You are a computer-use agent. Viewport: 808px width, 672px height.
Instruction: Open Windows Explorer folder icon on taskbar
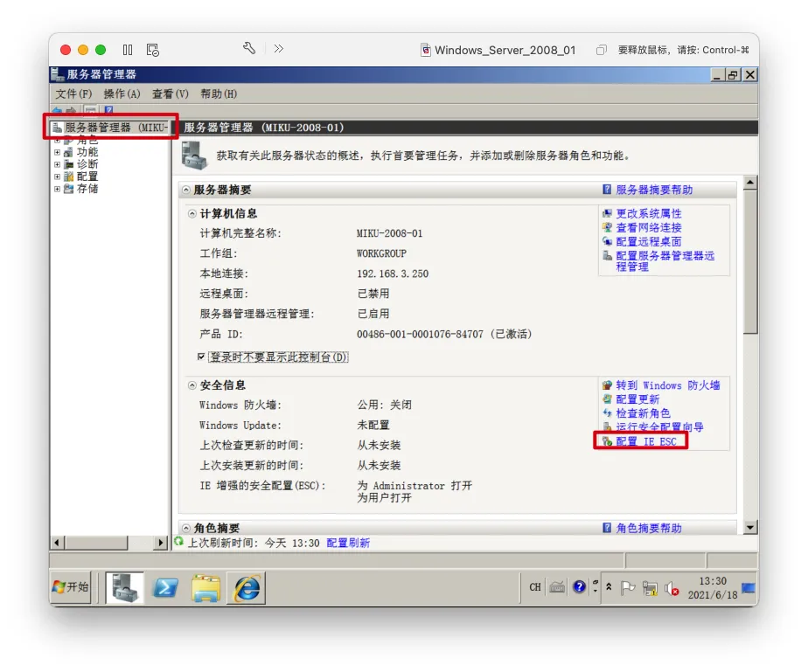click(205, 588)
